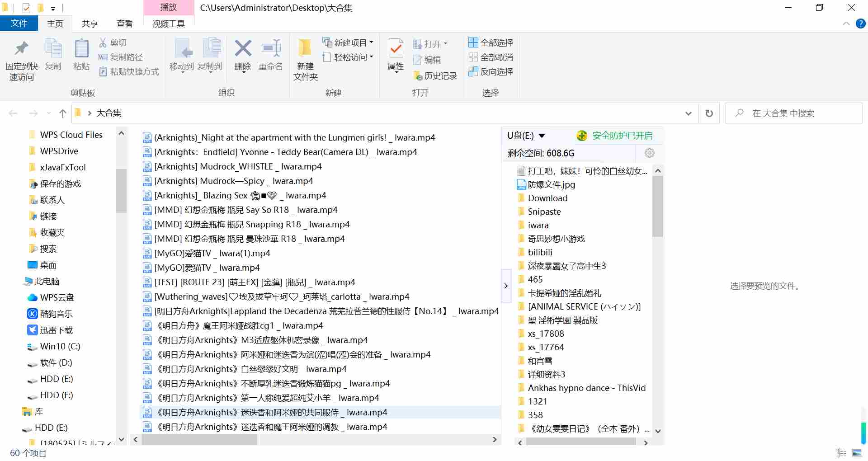Go back to the previous folder
Screen dimensions: 868x461
pos(13,113)
